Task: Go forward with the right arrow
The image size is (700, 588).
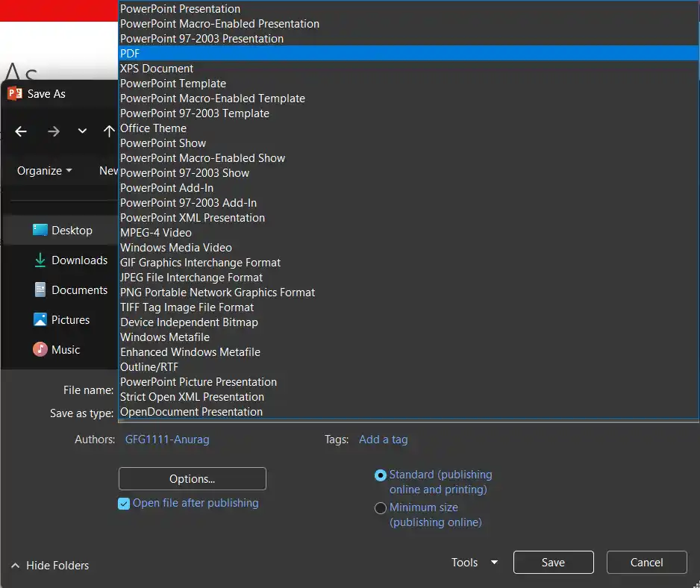Action: click(54, 131)
